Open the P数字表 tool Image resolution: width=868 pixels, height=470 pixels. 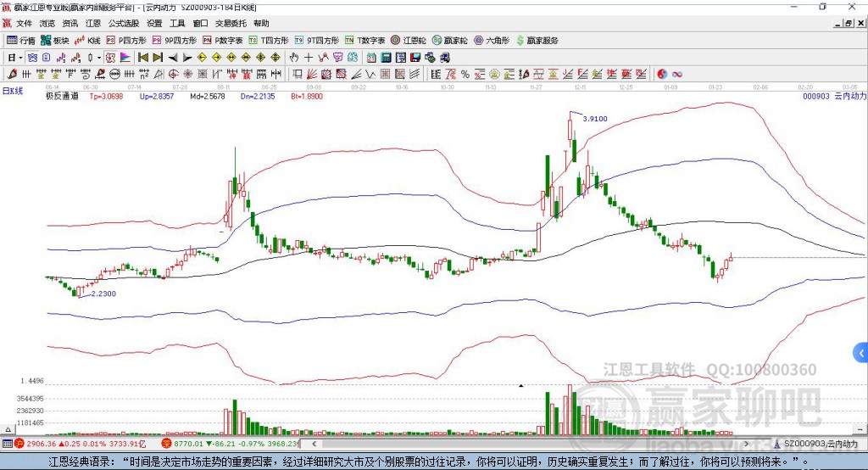(x=223, y=41)
